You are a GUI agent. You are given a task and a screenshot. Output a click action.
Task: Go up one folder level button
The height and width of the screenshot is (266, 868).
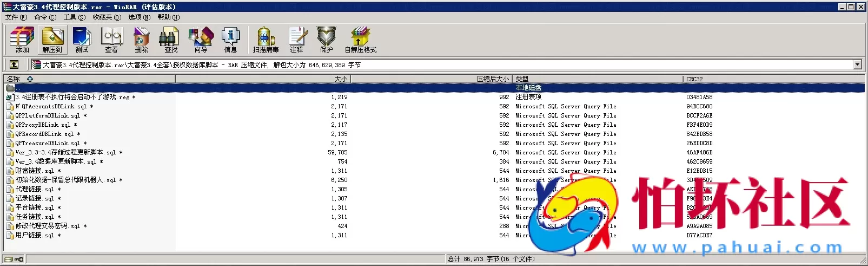pos(14,64)
